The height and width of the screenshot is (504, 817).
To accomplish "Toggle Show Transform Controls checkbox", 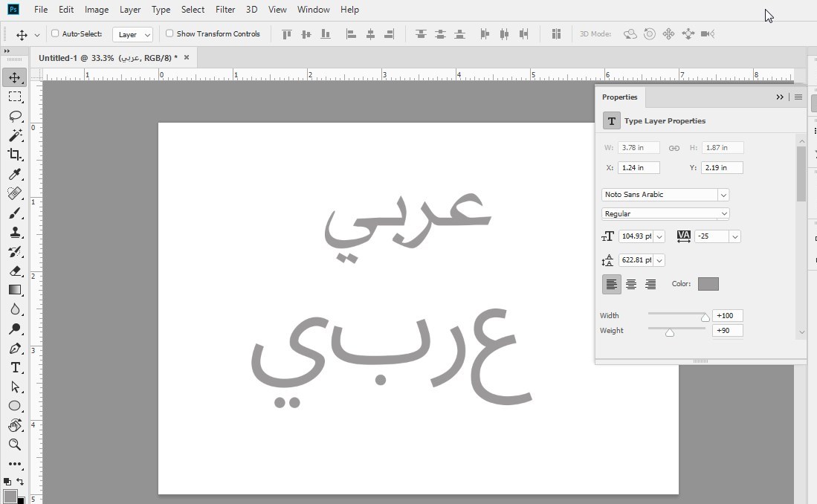I will click(x=169, y=33).
